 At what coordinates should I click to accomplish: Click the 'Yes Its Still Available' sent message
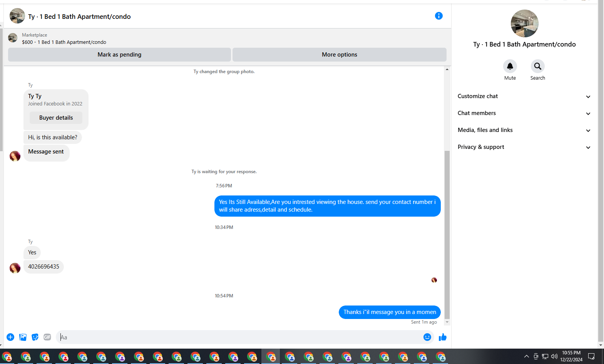tap(328, 206)
